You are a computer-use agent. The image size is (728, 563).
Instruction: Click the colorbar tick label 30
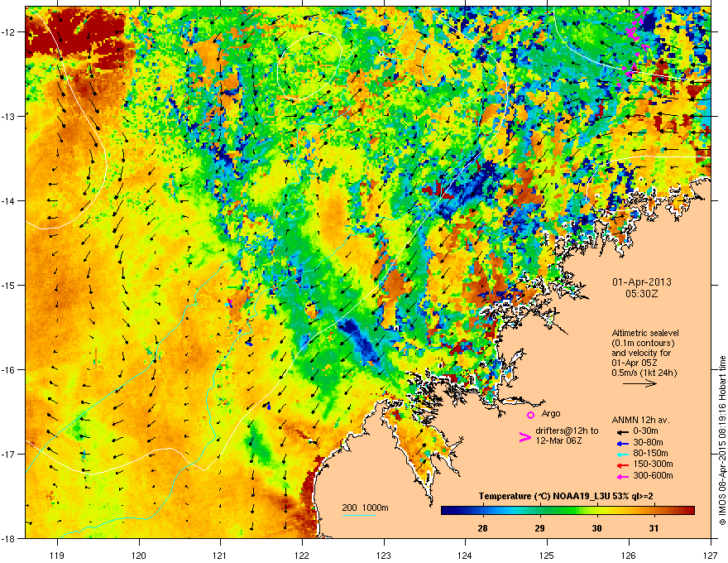596,528
